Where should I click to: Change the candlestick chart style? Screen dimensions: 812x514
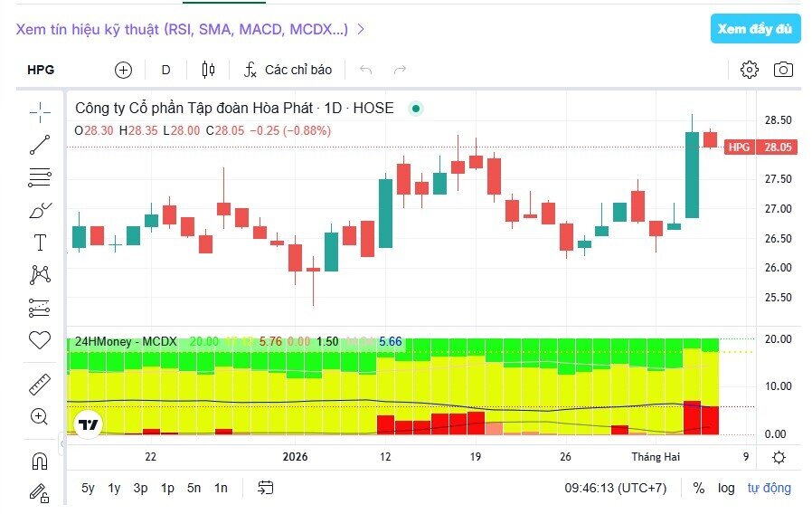pyautogui.click(x=208, y=70)
